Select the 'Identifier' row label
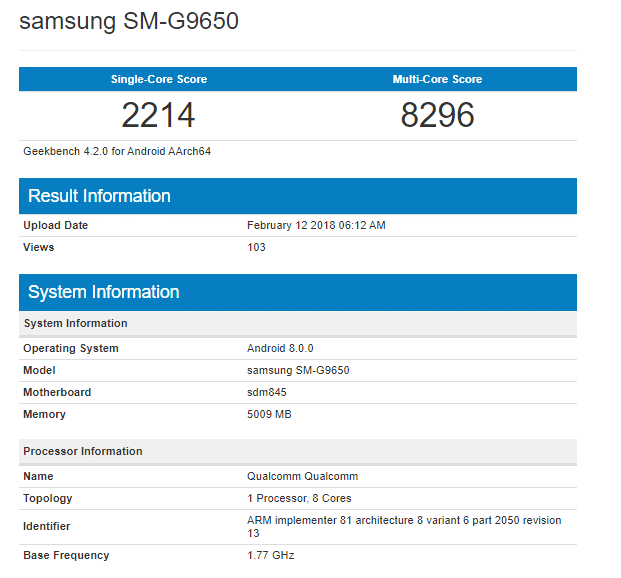Screen dimensions: 621x578 pyautogui.click(x=46, y=526)
